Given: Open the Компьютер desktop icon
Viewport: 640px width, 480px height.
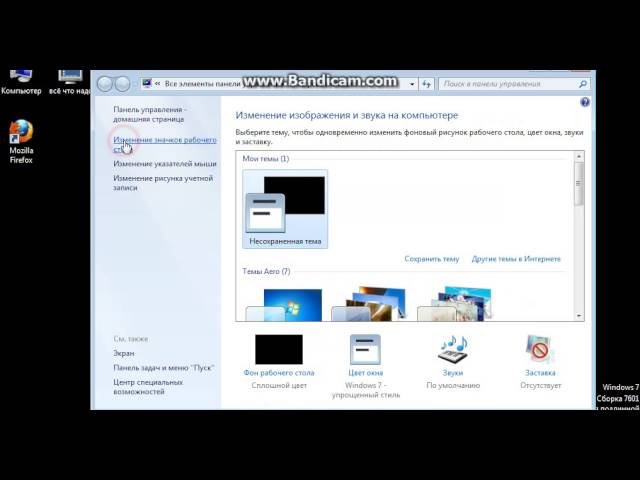Looking at the screenshot, I should [x=21, y=83].
